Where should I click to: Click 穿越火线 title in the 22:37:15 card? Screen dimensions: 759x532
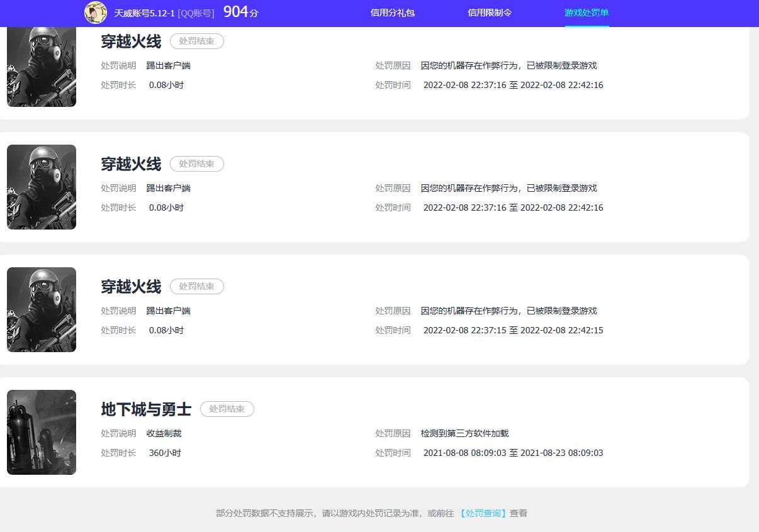(x=131, y=287)
